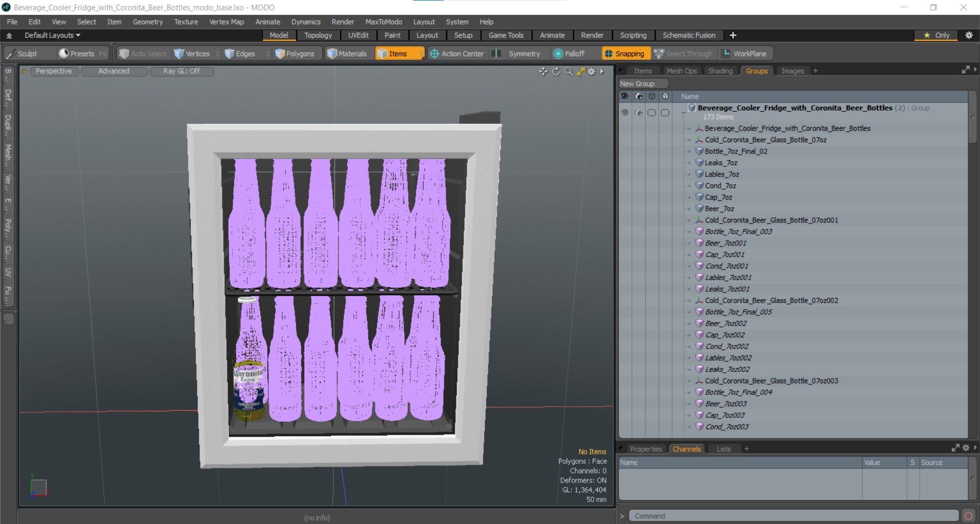The width and height of the screenshot is (980, 524).
Task: Click the viewport rotate icon
Action: point(556,71)
